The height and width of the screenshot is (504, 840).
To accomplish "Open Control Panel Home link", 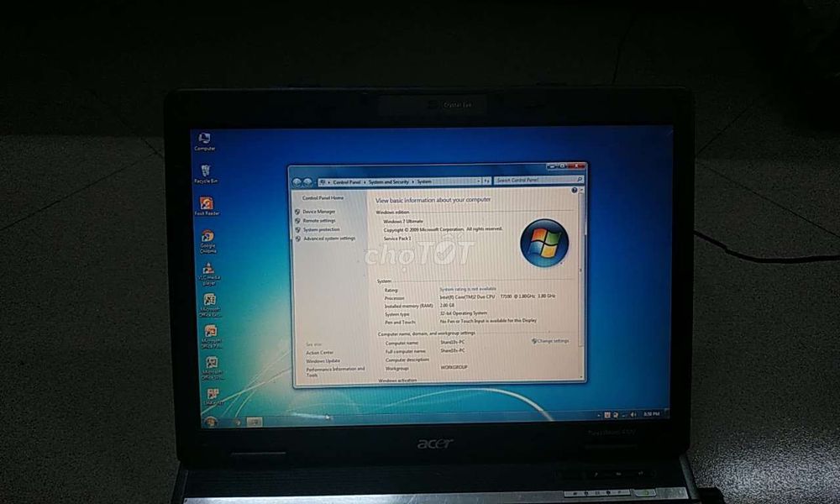I will pos(323,197).
